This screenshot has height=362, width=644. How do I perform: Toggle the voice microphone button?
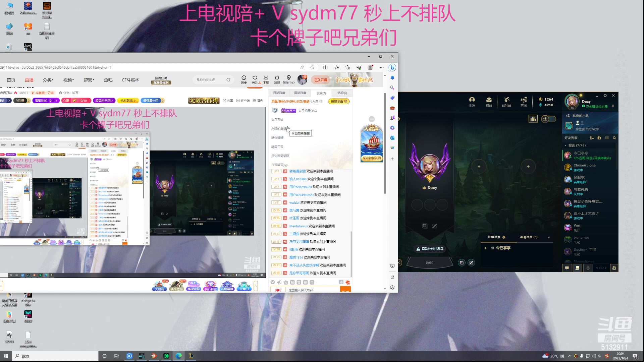pyautogui.click(x=588, y=268)
